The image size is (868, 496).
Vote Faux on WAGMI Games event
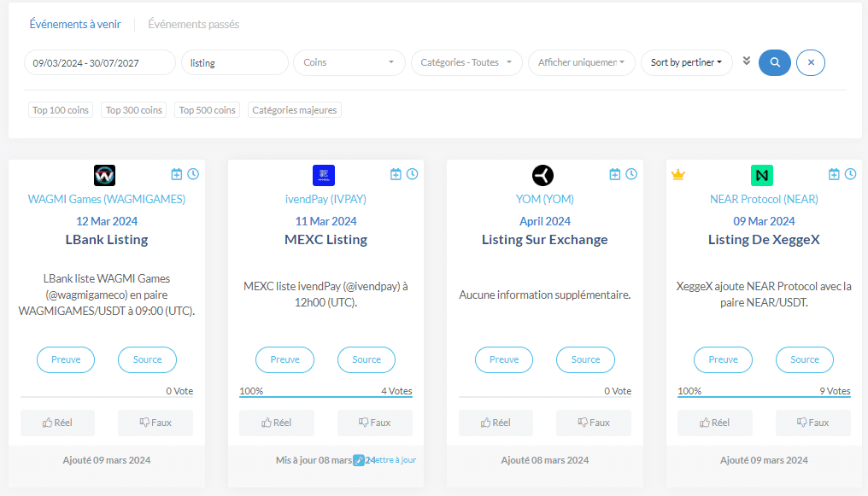point(155,423)
